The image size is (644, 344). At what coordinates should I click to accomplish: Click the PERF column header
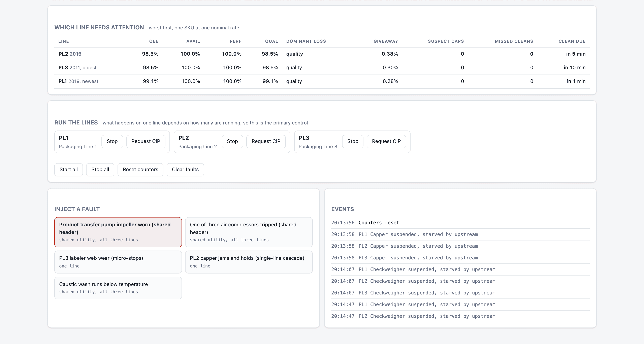click(235, 41)
